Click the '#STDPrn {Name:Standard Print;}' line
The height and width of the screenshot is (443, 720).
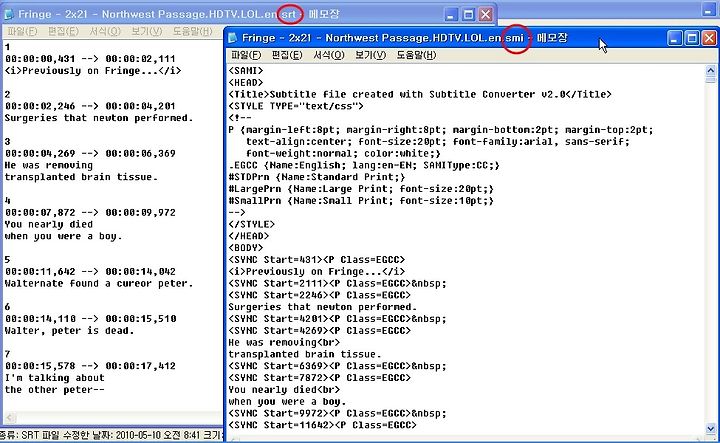317,177
